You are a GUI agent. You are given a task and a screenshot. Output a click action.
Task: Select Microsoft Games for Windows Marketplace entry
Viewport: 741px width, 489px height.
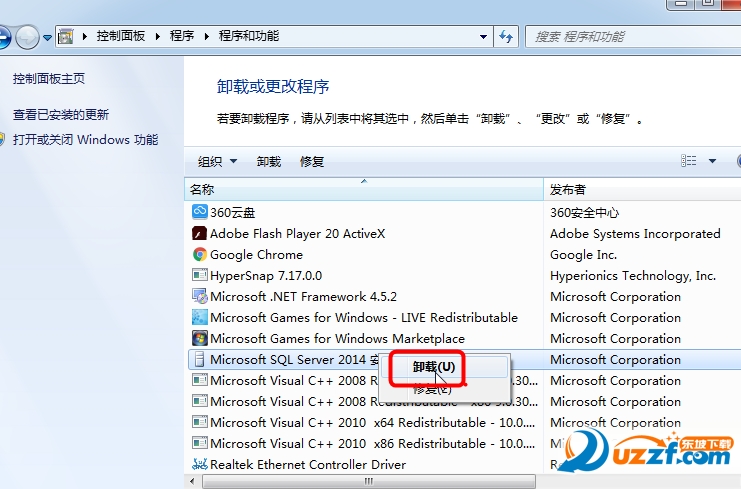click(x=337, y=339)
